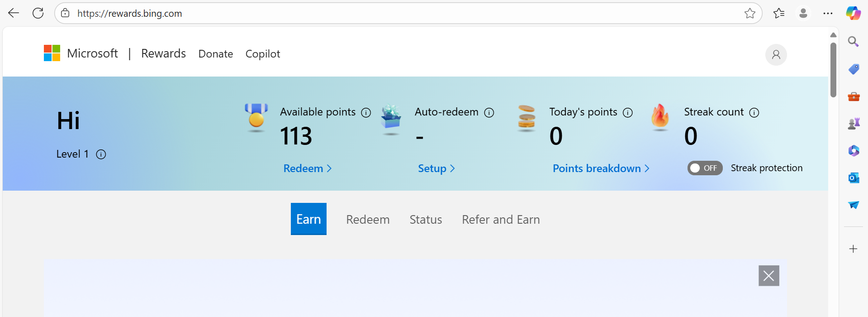Screen dimensions: 868x317
Task: Click the Auto-redeem gift box icon
Action: (391, 120)
